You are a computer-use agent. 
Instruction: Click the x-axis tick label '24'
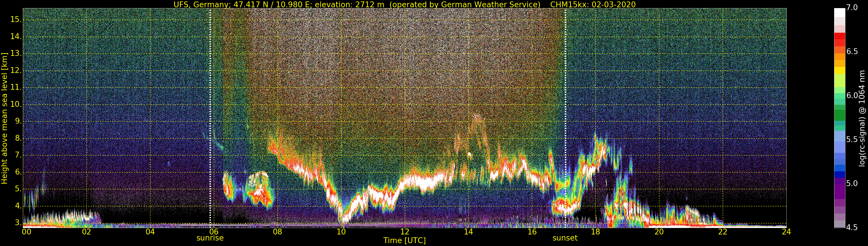(786, 232)
